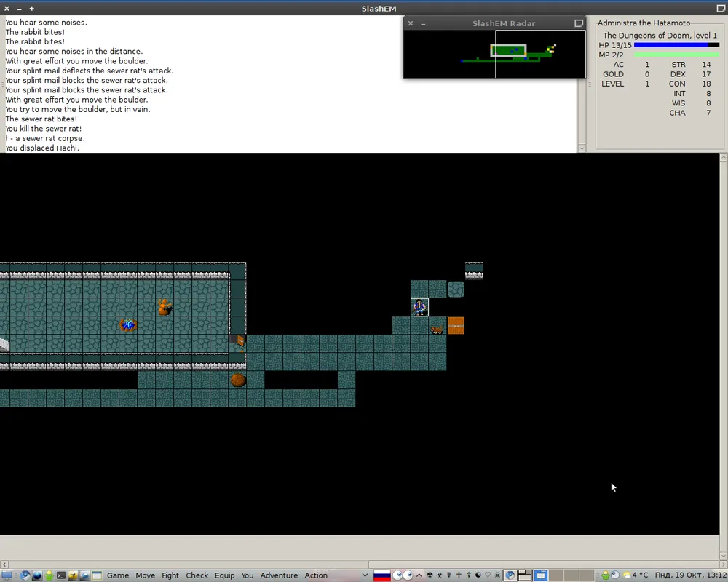The height and width of the screenshot is (582, 728).
Task: Click the radiation symbol tray icon
Action: [x=430, y=575]
